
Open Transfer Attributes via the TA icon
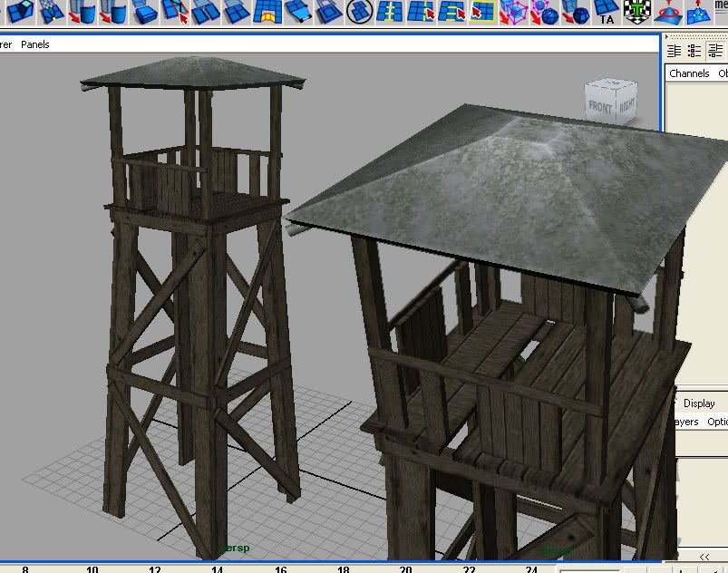(607, 12)
